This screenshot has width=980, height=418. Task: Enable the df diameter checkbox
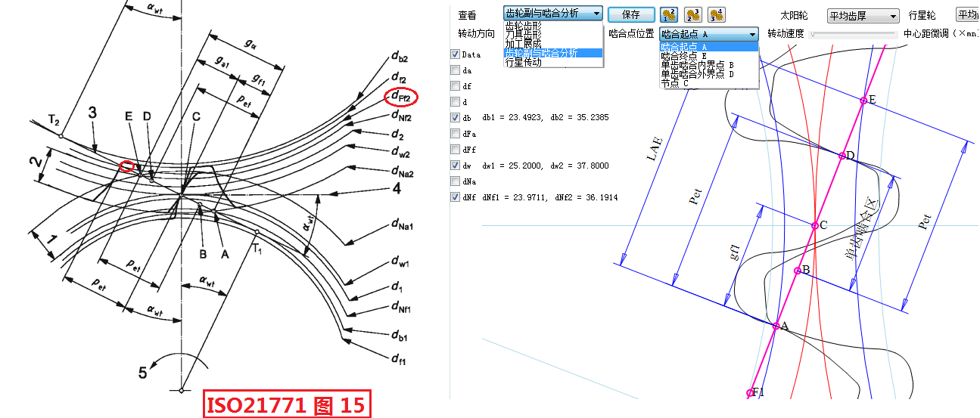tap(455, 86)
